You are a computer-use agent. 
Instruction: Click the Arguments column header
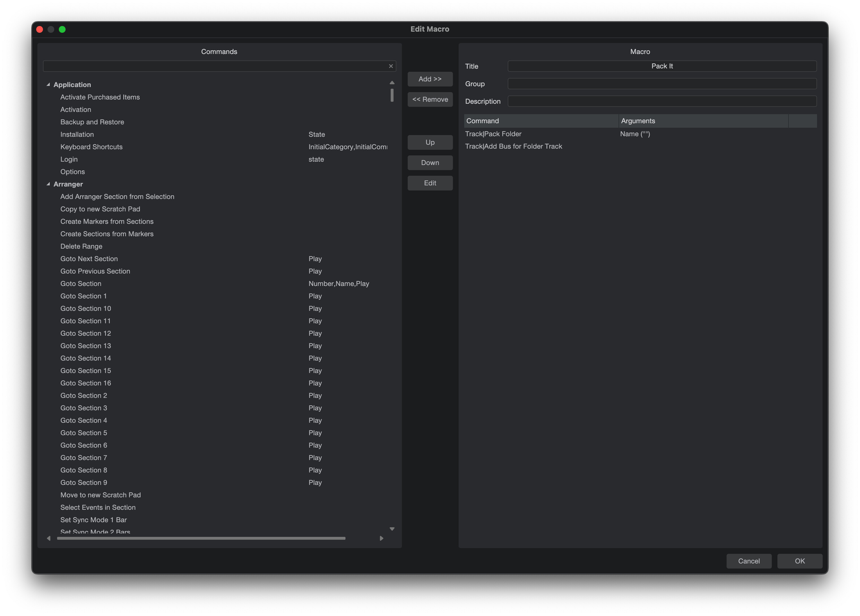(x=703, y=121)
